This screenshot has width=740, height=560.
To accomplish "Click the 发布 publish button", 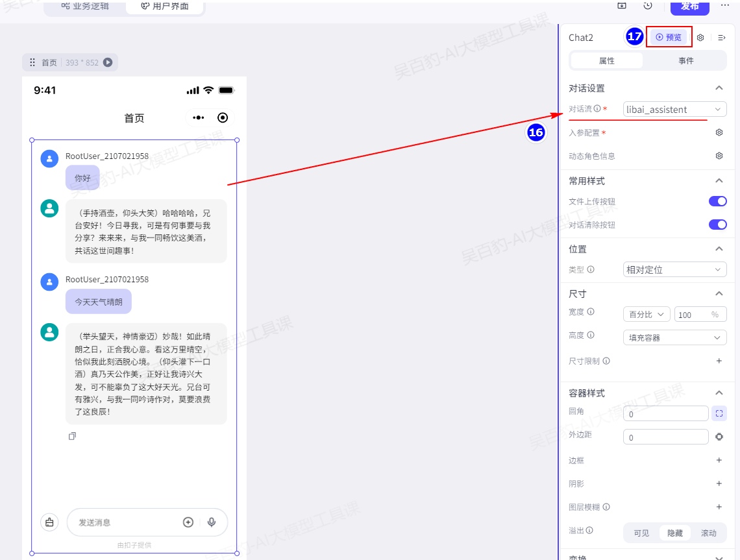I will (x=689, y=6).
